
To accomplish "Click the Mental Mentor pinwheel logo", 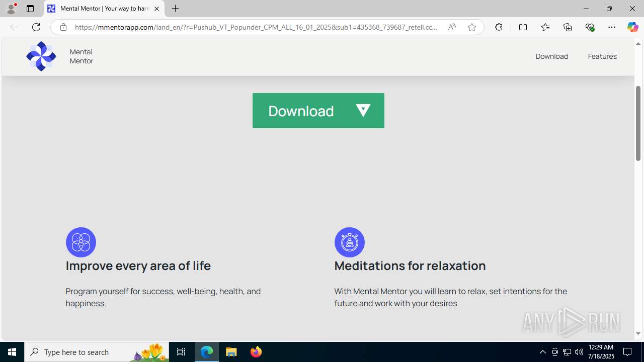I will click(41, 56).
